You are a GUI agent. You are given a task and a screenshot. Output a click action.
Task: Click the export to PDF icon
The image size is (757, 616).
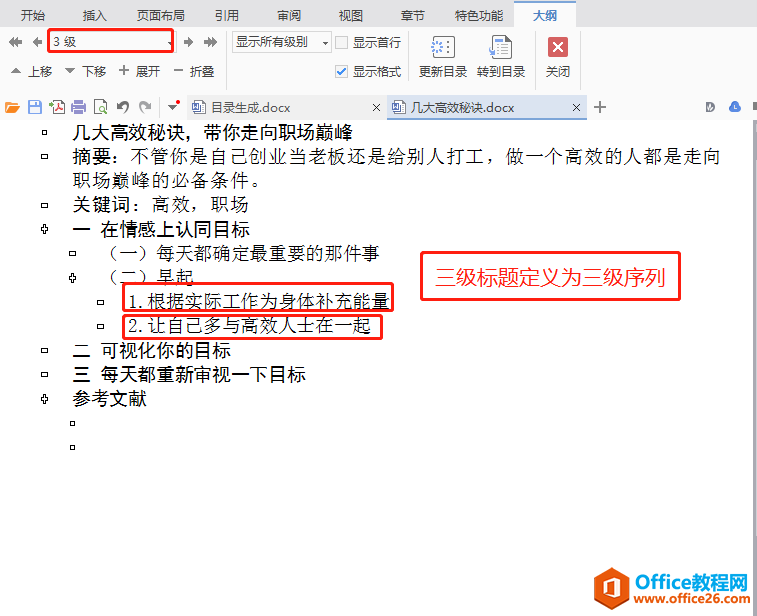[56, 107]
